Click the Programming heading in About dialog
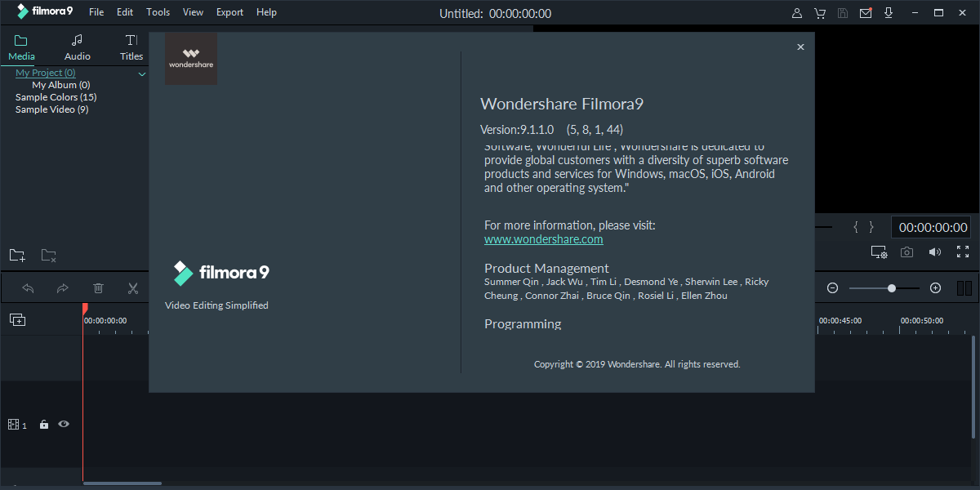This screenshot has width=980, height=490. (x=523, y=323)
